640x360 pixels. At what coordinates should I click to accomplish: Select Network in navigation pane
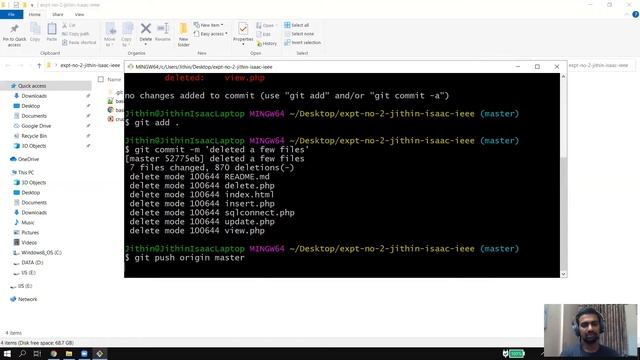[x=27, y=300]
